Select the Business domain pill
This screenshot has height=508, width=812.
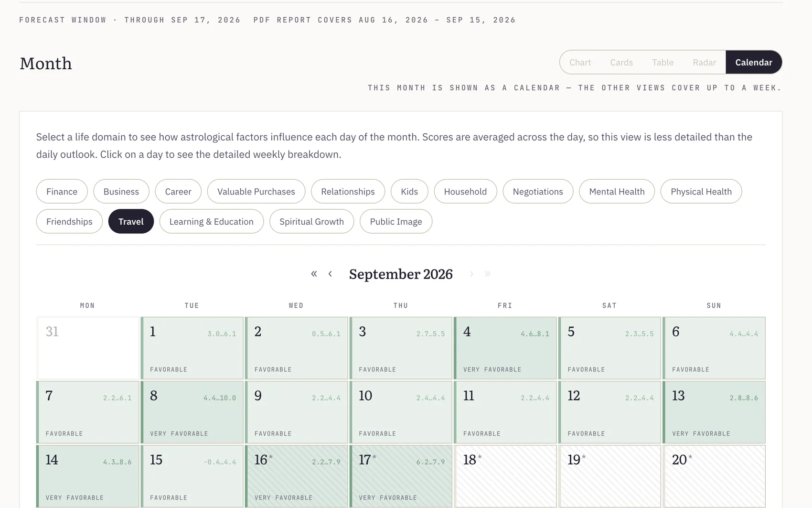(x=121, y=191)
